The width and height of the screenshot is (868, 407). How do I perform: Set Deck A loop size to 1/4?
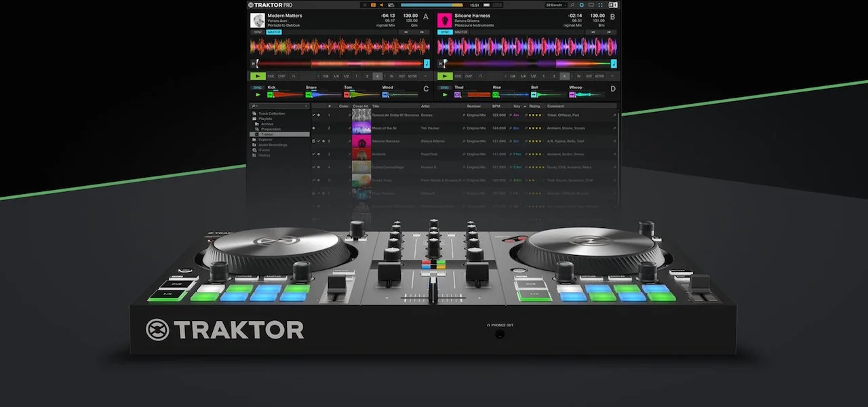point(335,77)
